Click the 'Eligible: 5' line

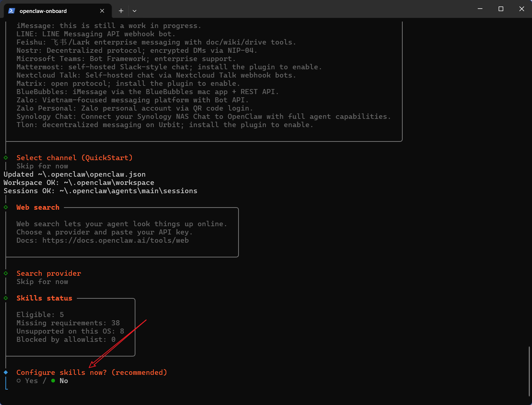click(x=40, y=315)
